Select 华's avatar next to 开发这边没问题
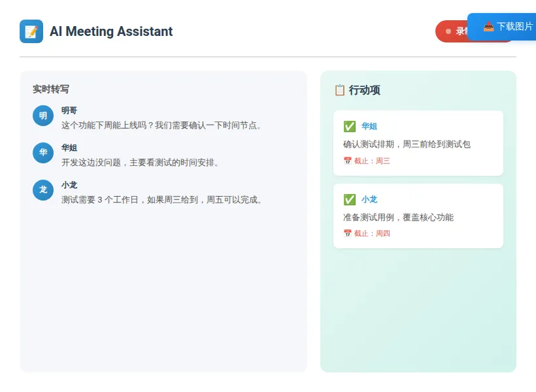 pyautogui.click(x=43, y=153)
